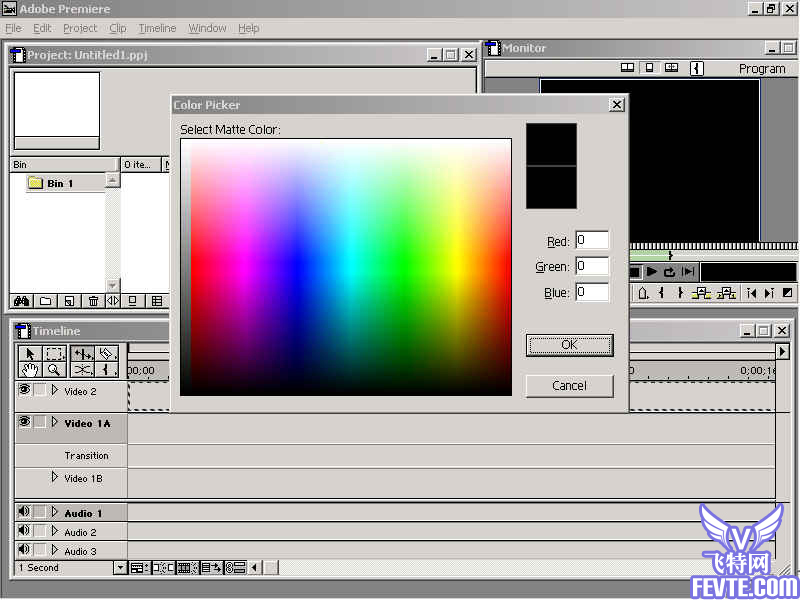Screen dimensions: 800x600
Task: Expand the Video 2 track triangle
Action: coord(55,391)
